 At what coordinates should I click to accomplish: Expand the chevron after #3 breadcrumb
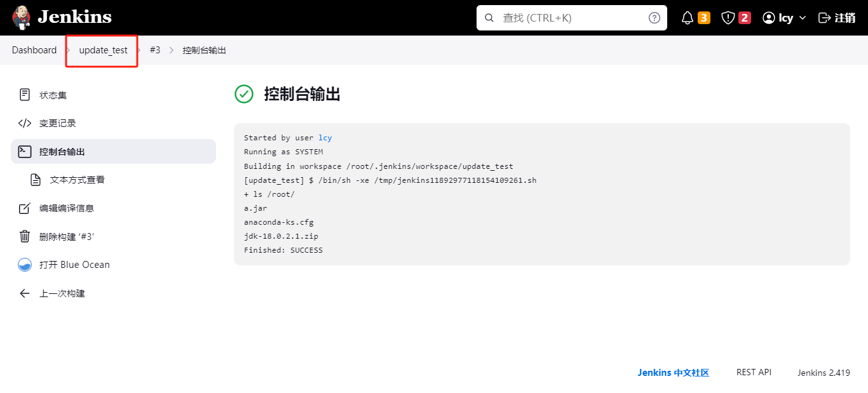coord(172,50)
